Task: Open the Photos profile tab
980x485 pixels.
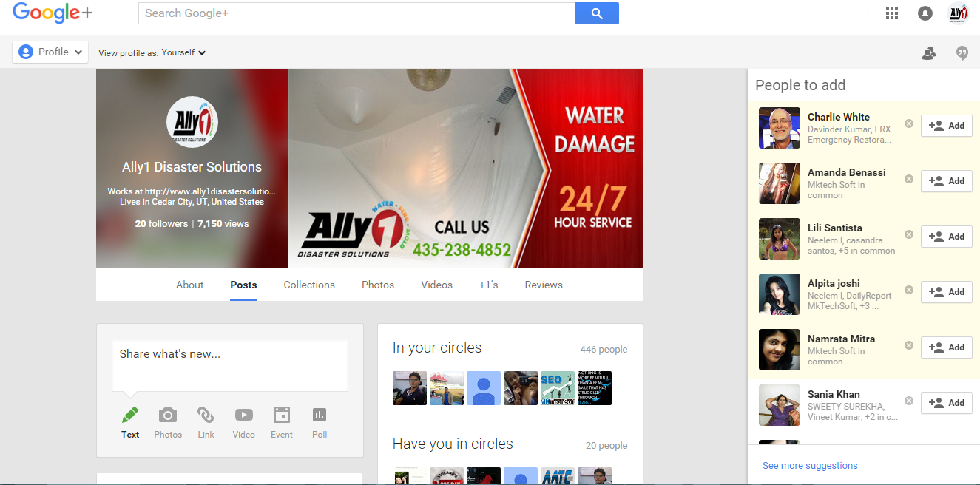Action: point(378,285)
